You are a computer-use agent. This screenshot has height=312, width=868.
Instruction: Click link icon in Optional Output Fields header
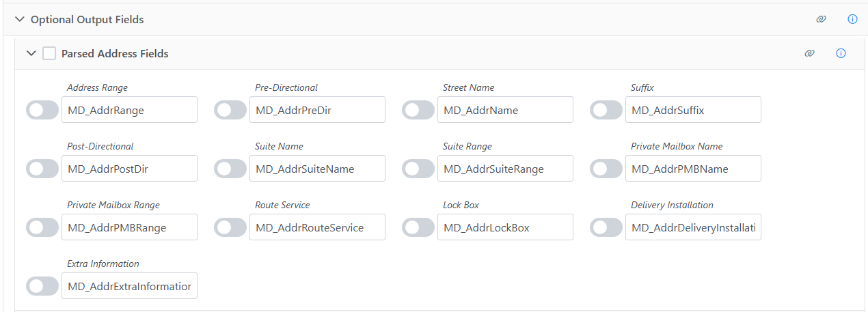click(x=821, y=19)
